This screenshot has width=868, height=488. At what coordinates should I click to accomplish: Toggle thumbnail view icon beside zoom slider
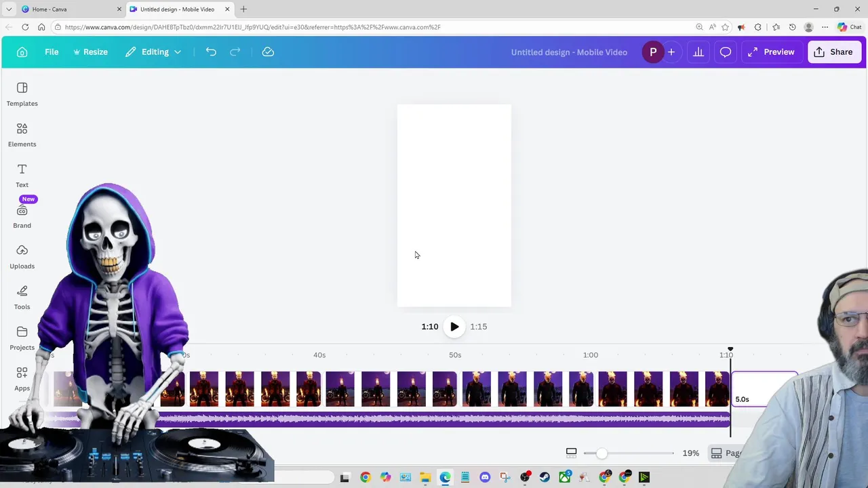click(571, 453)
